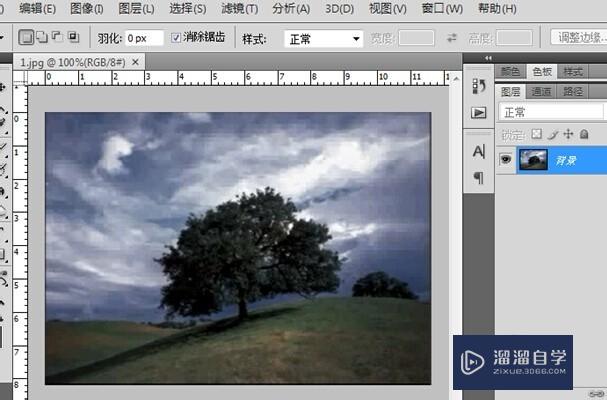The image size is (607, 400).
Task: Click the 背景 layer thumbnail
Action: point(533,160)
